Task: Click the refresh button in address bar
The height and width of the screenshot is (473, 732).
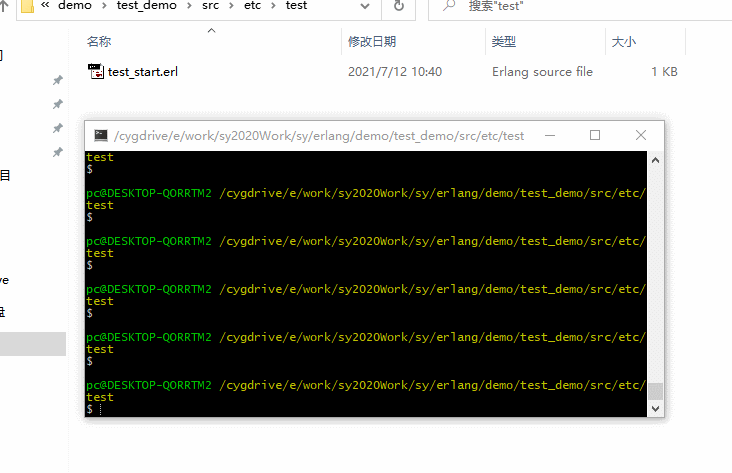Action: coord(399,7)
